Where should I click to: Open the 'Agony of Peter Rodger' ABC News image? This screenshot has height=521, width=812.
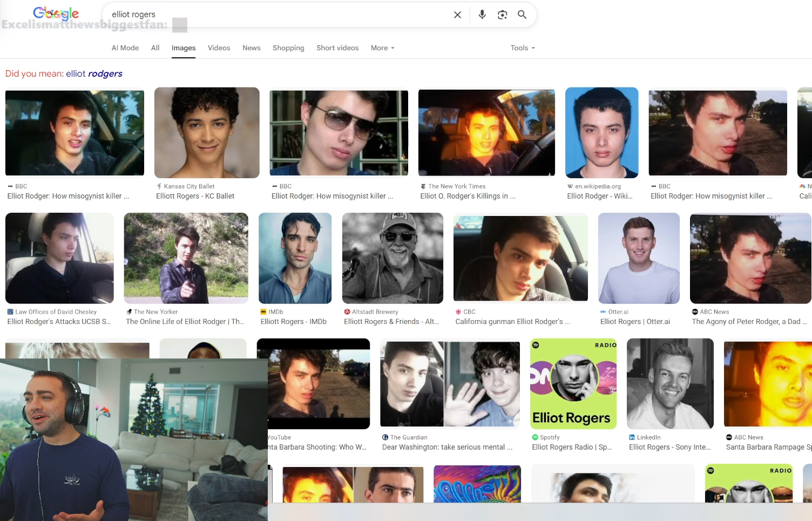click(750, 258)
